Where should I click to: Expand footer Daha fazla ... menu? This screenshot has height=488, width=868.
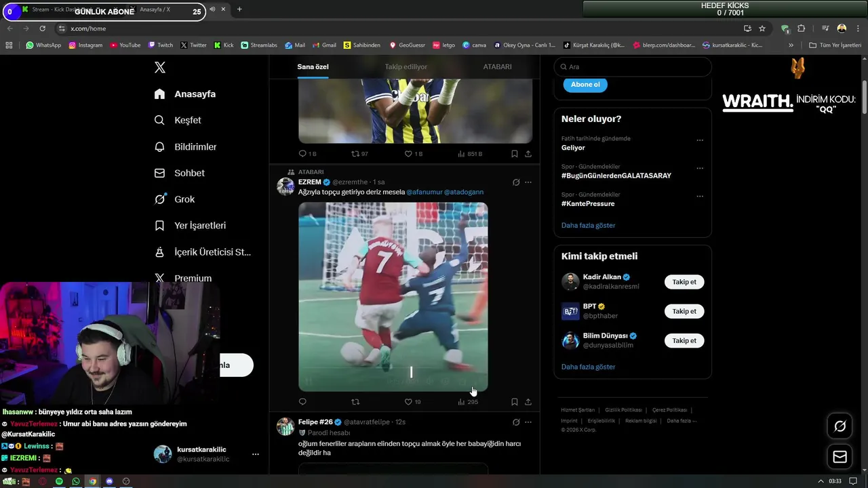[x=682, y=420]
